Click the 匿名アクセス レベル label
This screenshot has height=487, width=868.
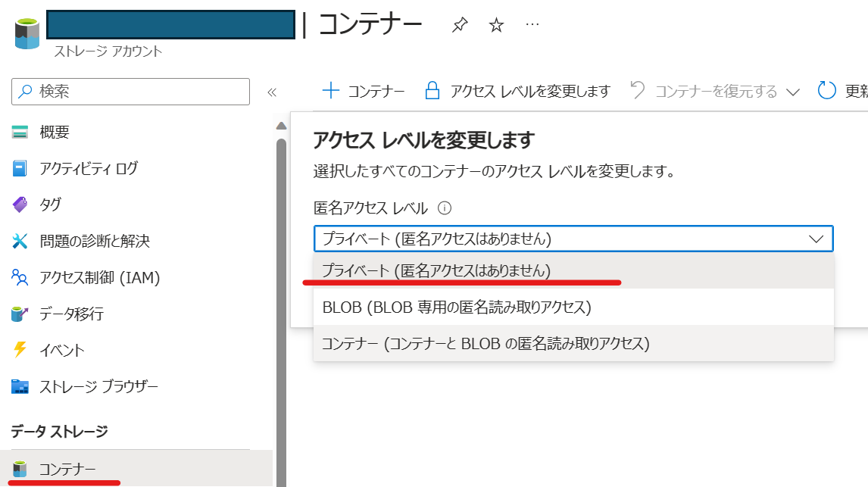(x=370, y=208)
